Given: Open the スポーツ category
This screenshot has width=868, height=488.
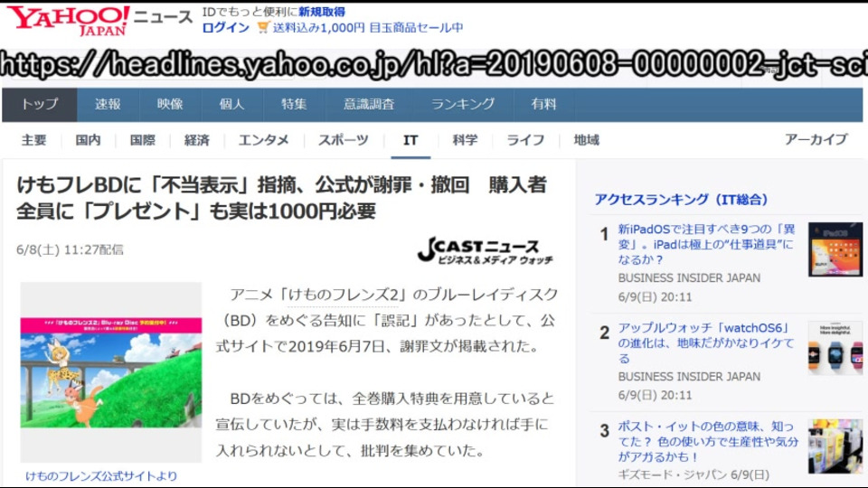Looking at the screenshot, I should [343, 141].
